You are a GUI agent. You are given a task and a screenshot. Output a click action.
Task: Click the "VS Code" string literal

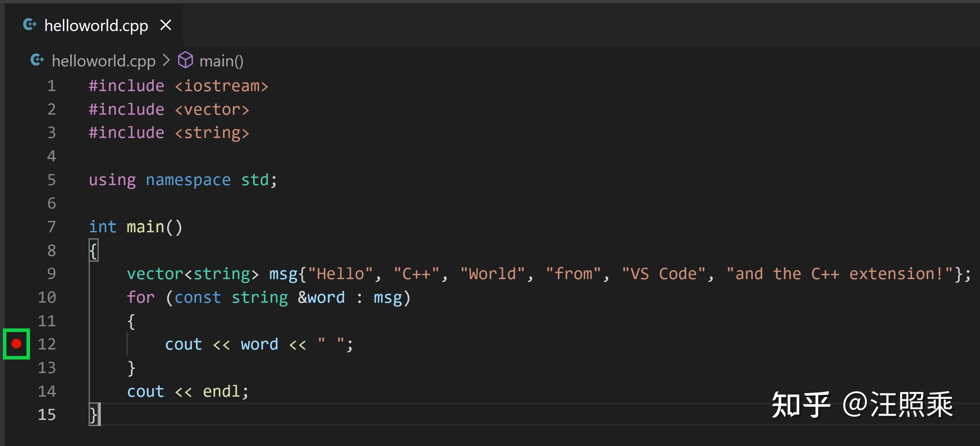coord(663,274)
